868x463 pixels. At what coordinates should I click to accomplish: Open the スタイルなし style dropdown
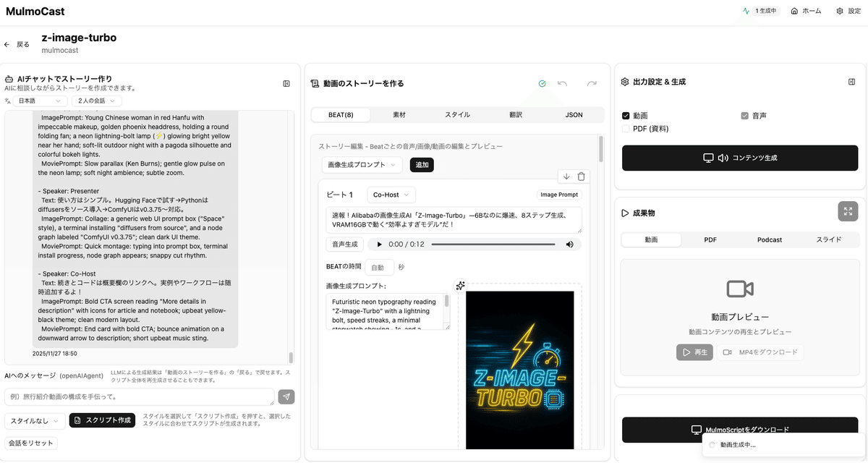coord(35,420)
